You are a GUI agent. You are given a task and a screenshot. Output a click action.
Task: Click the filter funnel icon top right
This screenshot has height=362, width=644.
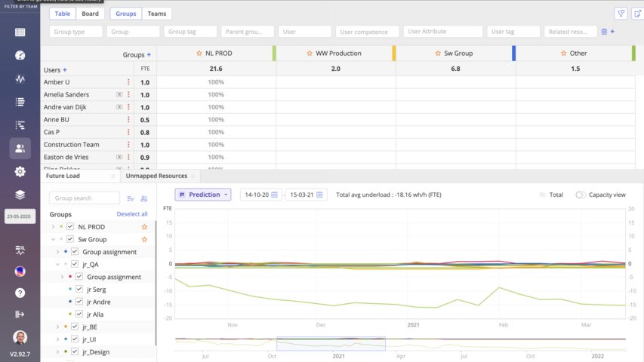point(621,14)
